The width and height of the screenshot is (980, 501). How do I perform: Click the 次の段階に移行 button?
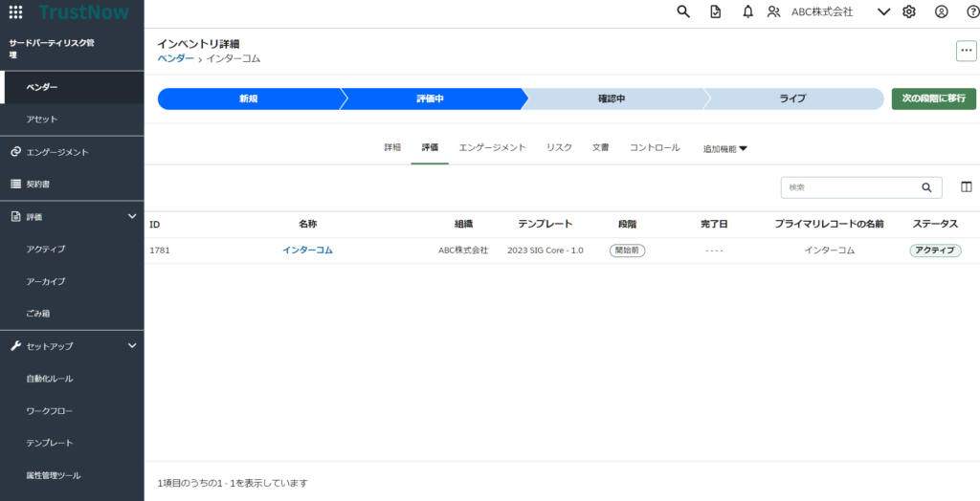933,98
